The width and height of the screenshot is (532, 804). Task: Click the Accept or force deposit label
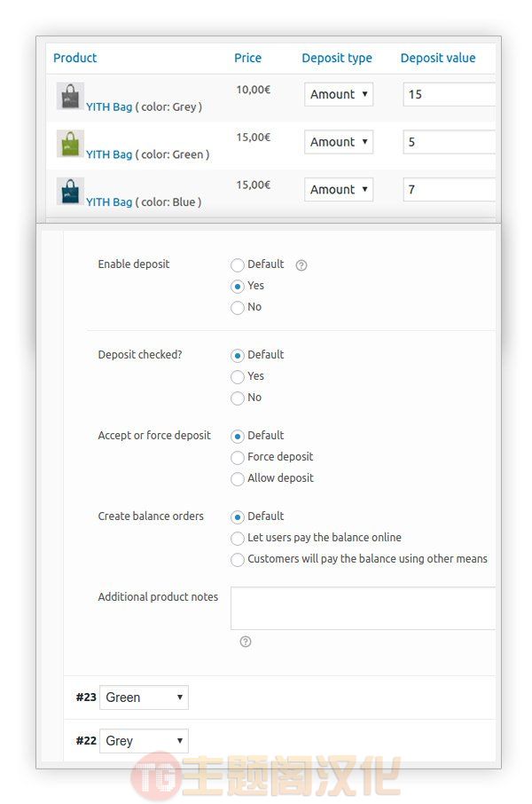point(154,436)
